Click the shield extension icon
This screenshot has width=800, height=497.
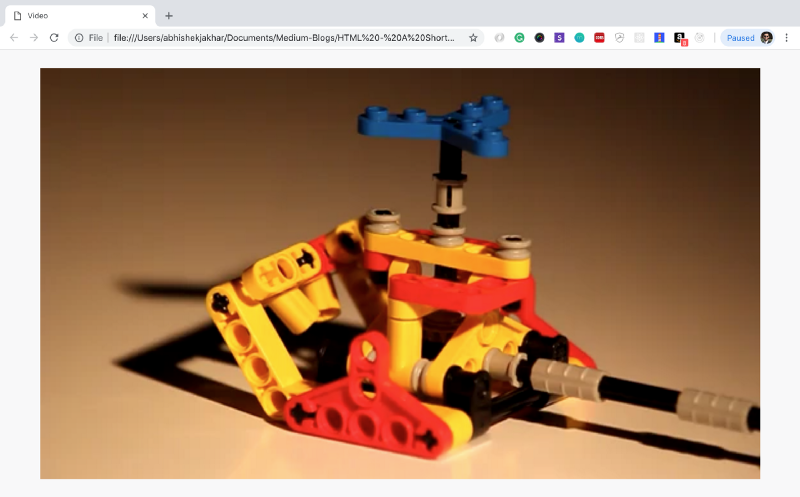(x=619, y=38)
